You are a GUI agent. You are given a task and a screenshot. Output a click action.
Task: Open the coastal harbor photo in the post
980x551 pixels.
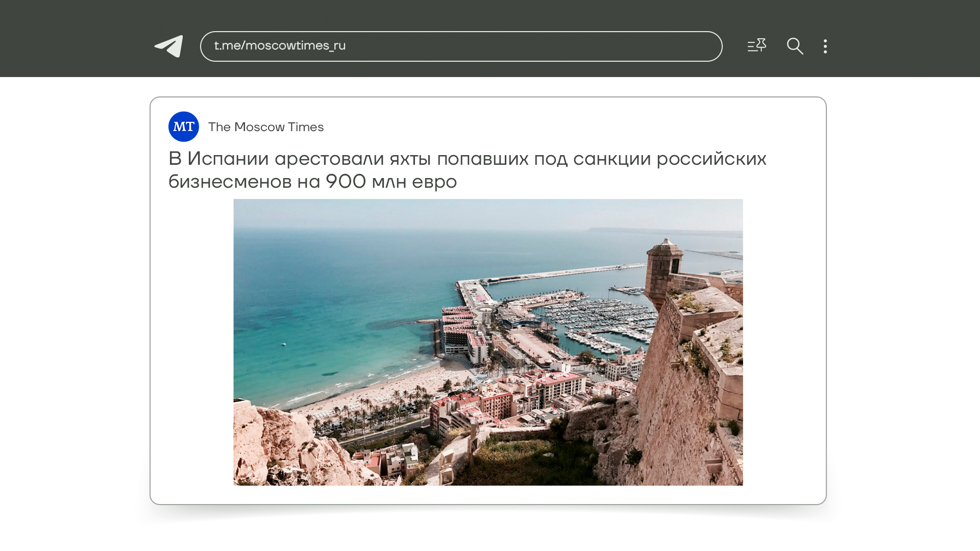[x=488, y=342]
